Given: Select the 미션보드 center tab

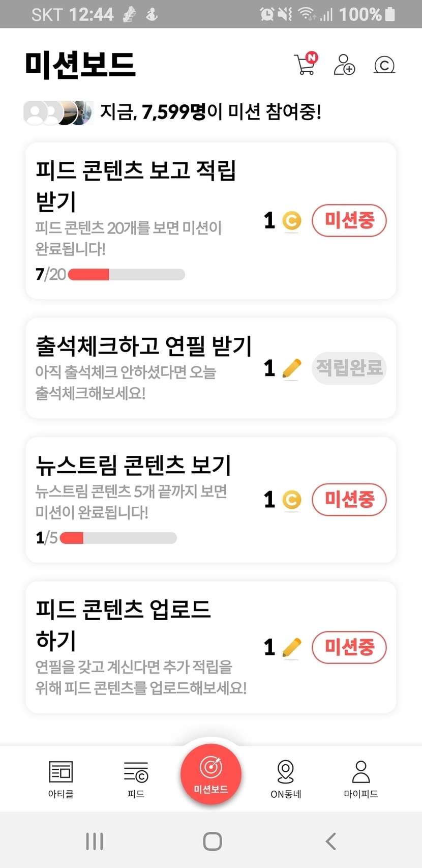Looking at the screenshot, I should (211, 774).
